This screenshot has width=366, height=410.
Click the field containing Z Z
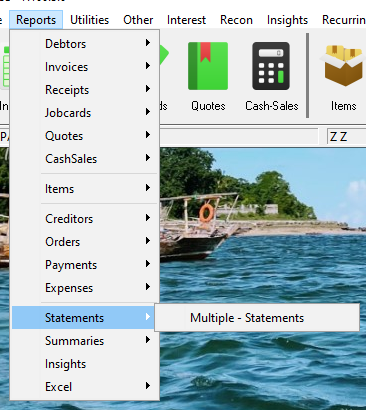[x=347, y=137]
